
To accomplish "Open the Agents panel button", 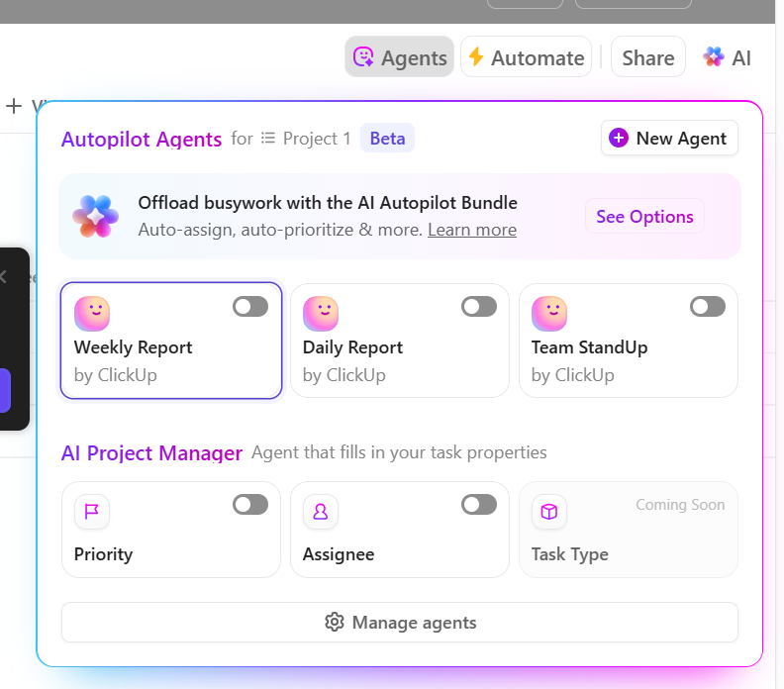I will [x=399, y=57].
